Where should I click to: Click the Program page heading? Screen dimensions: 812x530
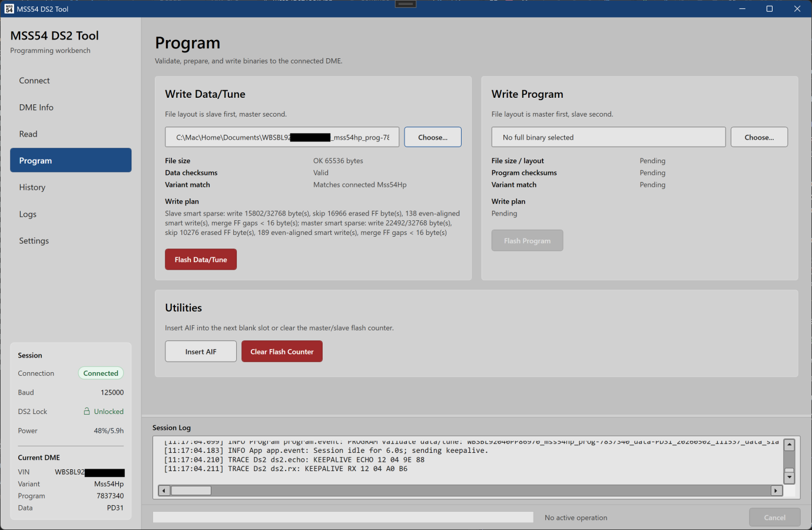pyautogui.click(x=188, y=43)
